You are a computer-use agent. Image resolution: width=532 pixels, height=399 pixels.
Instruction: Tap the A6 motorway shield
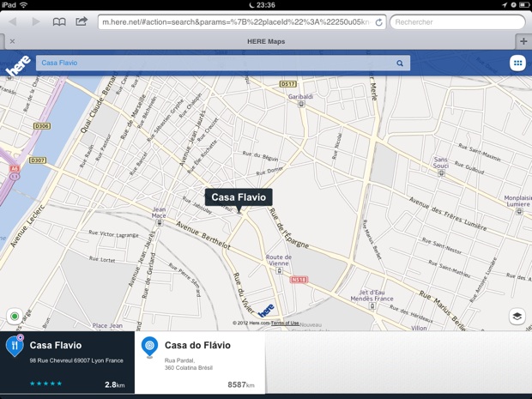[x=15, y=168]
